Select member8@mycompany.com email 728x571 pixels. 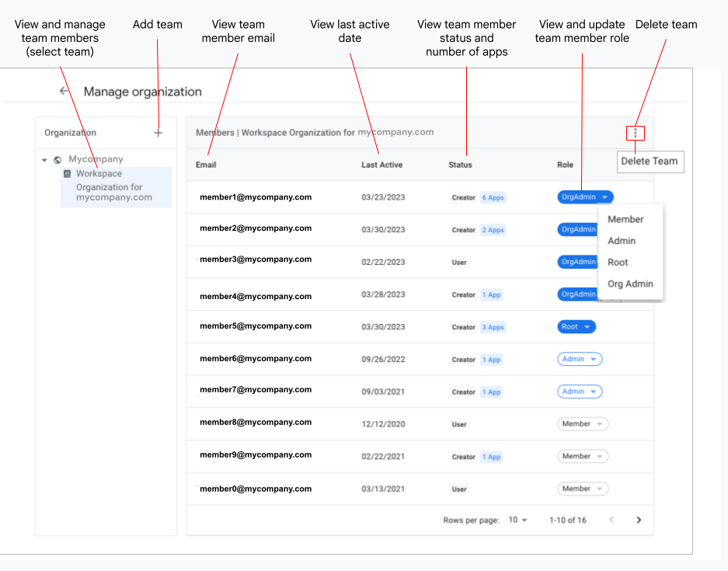tap(256, 423)
